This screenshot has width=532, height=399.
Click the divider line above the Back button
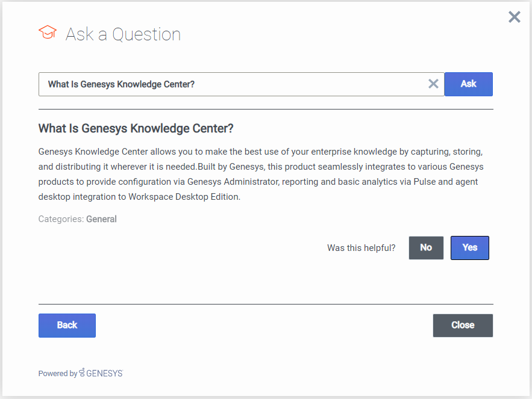point(266,304)
